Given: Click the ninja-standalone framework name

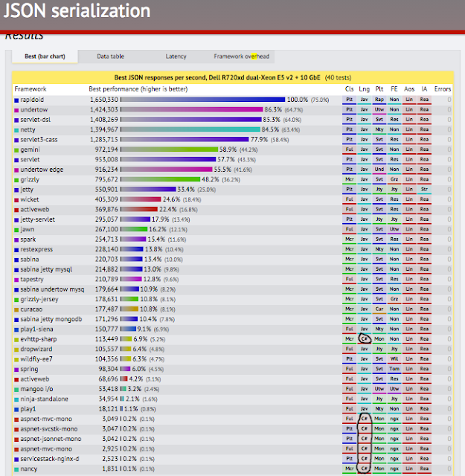Looking at the screenshot, I should point(45,399).
